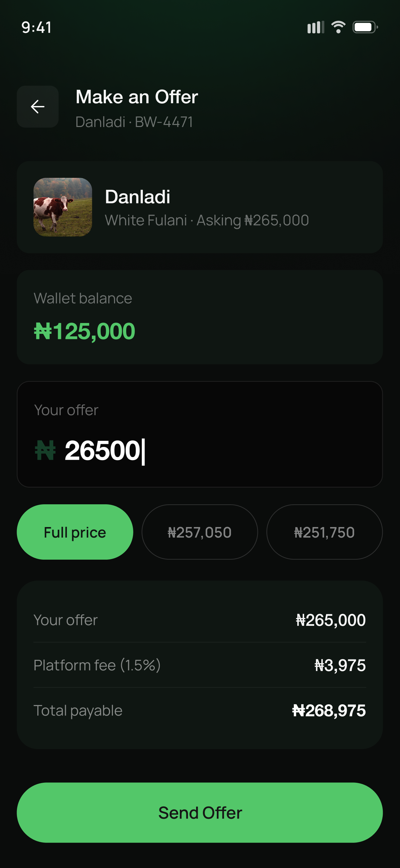Tap the 9:41 clock in status bar
Screen dimensions: 400x868
tap(37, 28)
